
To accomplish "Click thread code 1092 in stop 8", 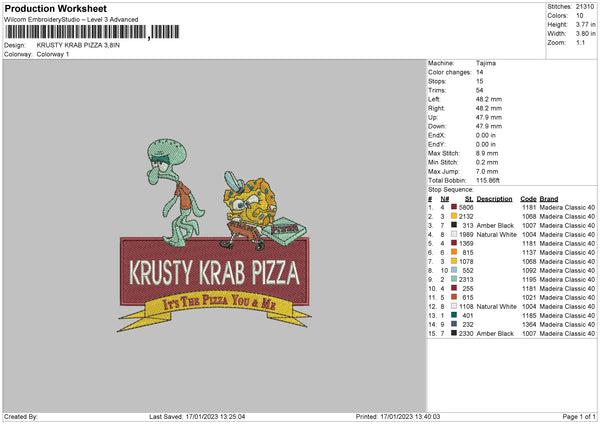I will coord(529,271).
